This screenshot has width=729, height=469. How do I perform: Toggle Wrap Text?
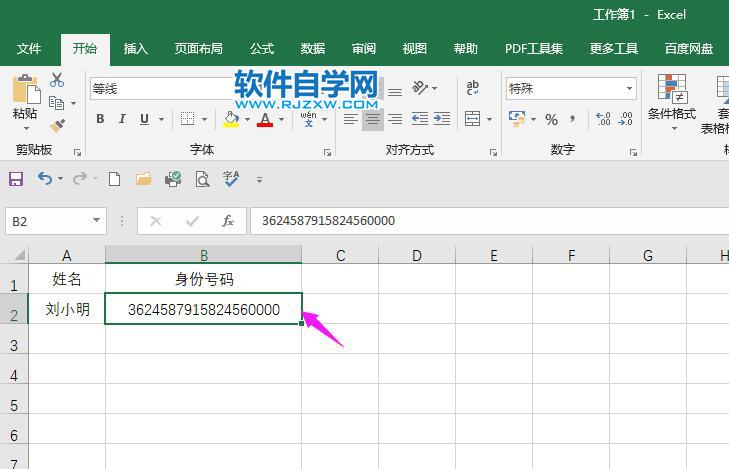coord(472,87)
